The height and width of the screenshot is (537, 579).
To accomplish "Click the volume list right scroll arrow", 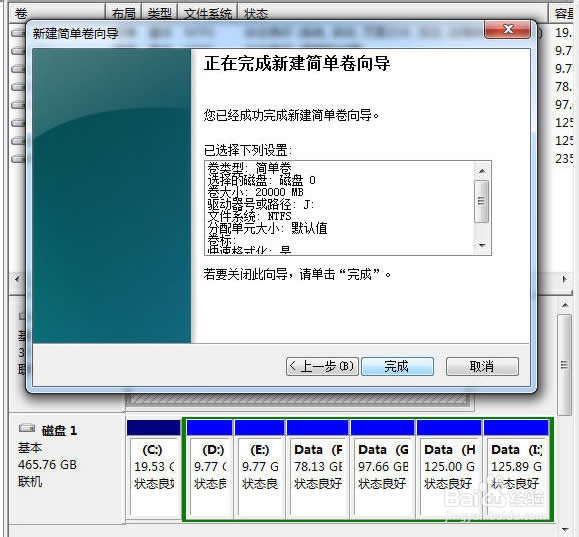I will [565, 279].
